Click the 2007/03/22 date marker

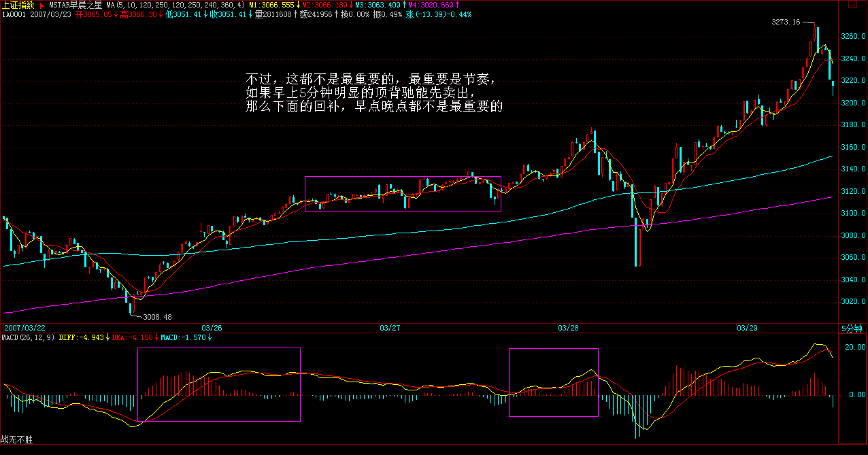click(x=24, y=328)
